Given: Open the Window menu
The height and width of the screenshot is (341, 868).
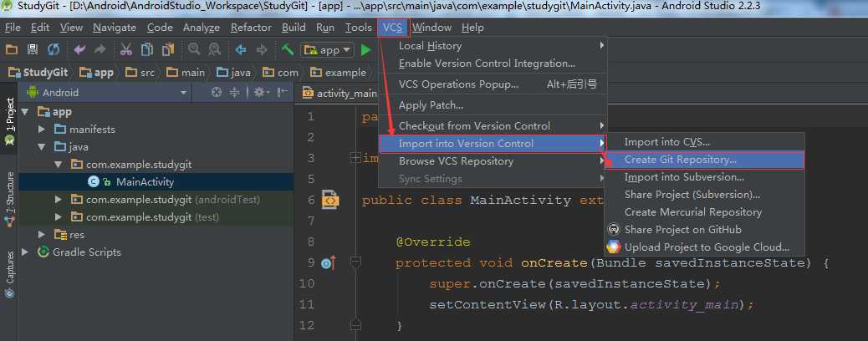Looking at the screenshot, I should point(431,27).
